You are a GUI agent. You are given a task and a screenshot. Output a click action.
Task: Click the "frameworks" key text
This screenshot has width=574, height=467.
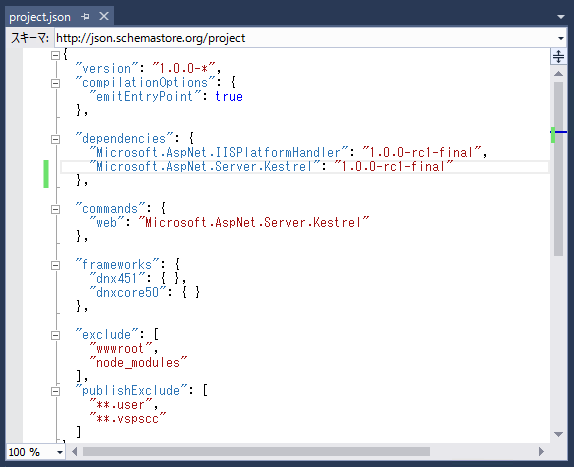point(118,265)
